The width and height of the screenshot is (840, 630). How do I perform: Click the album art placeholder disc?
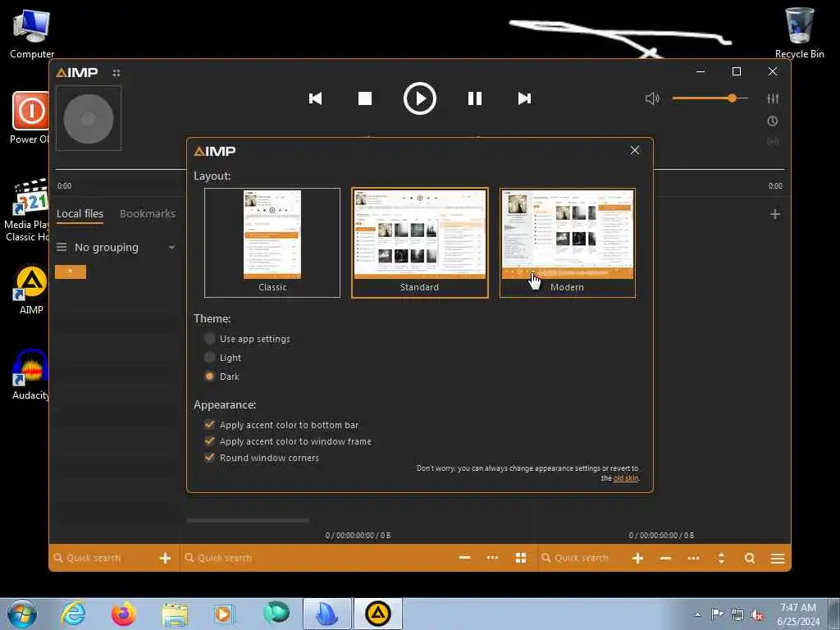click(89, 118)
